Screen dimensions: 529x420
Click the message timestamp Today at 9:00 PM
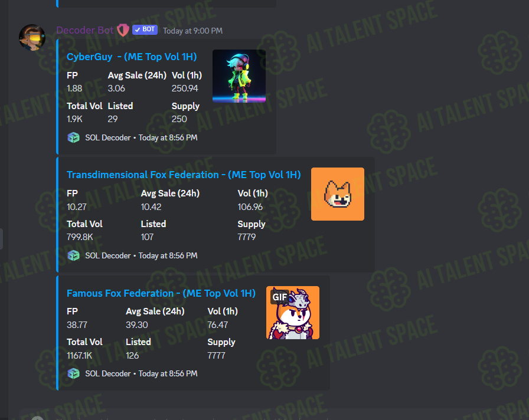point(192,31)
